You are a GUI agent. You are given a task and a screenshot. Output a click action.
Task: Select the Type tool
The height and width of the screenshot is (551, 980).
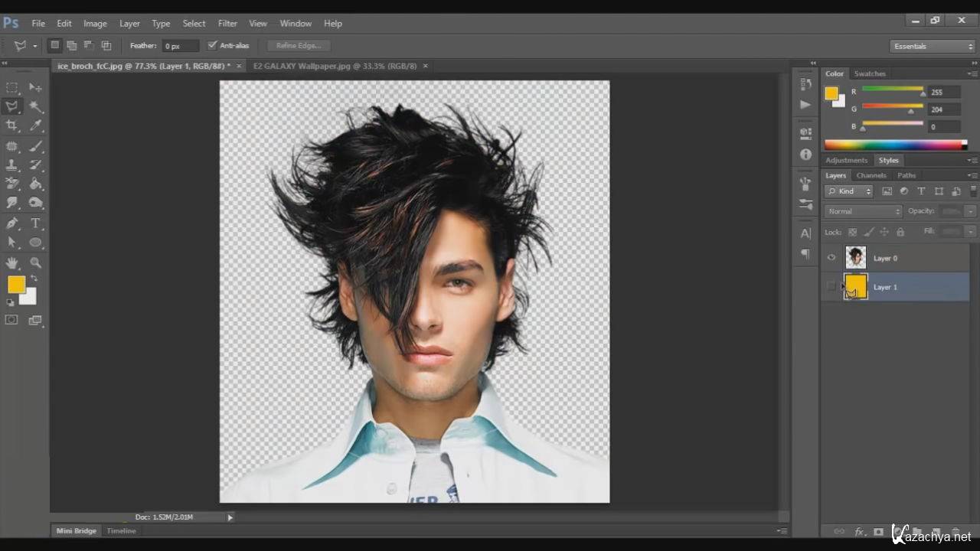[x=36, y=223]
